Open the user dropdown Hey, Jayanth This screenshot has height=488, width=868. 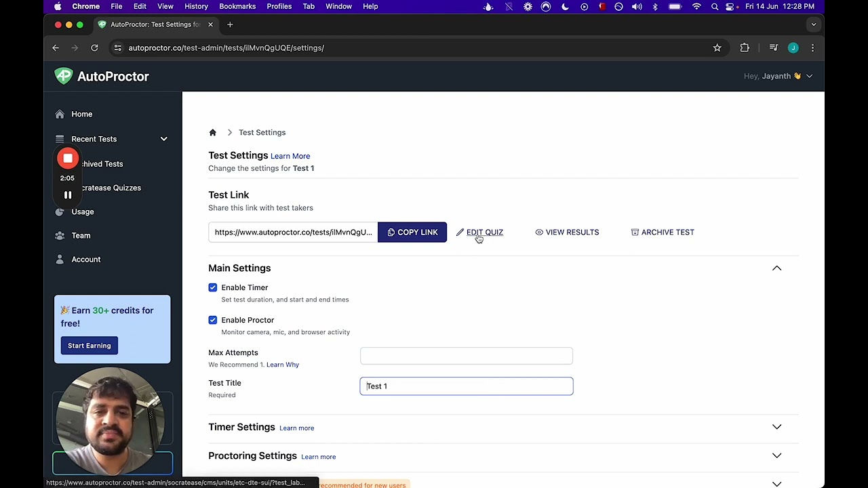[x=778, y=76]
